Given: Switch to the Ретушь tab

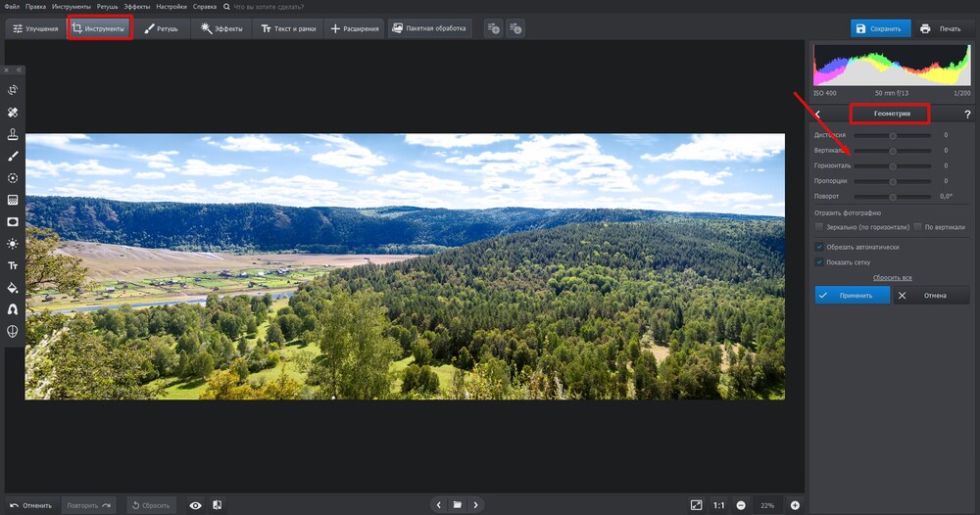Looking at the screenshot, I should pos(161,29).
